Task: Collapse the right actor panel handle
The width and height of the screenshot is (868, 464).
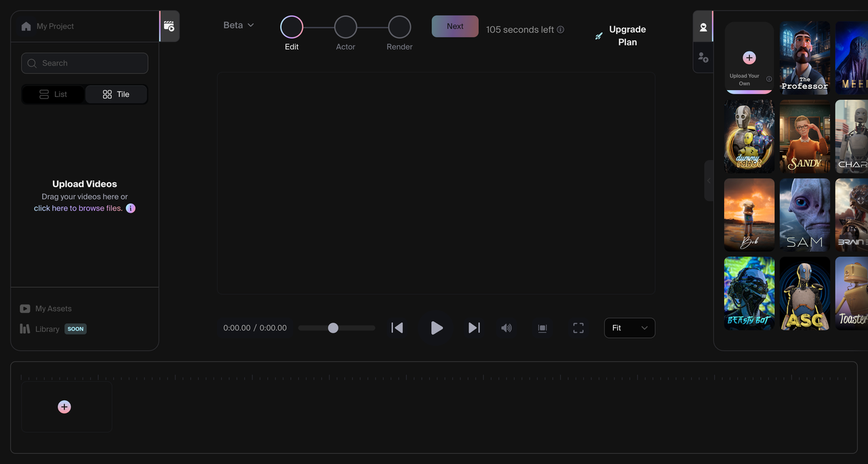Action: [709, 180]
